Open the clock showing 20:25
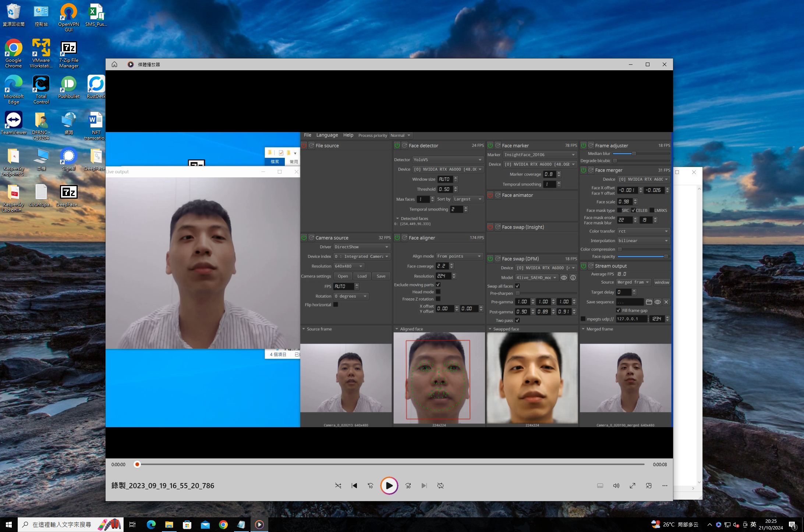Screen dimensions: 804x532 point(771,525)
